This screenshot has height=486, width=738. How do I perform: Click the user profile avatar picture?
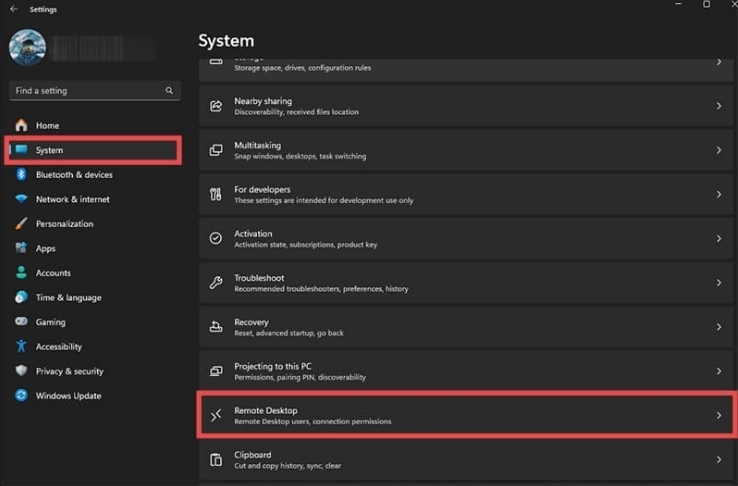coord(27,48)
